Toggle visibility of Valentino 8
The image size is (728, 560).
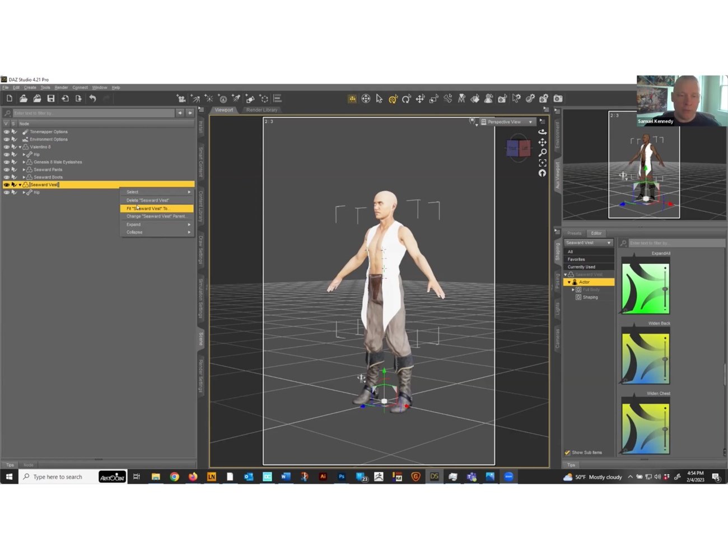(6, 147)
